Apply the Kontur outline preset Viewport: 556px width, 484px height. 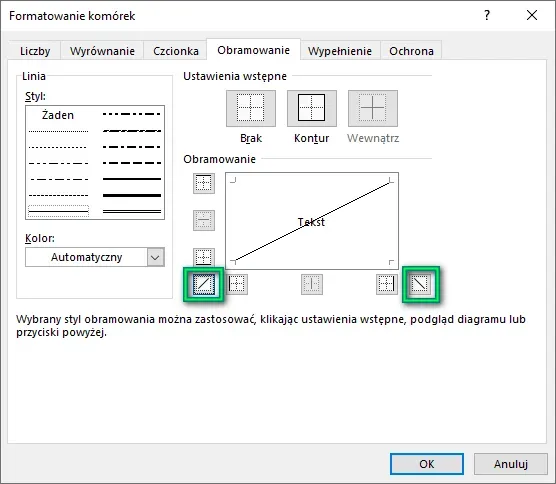click(x=312, y=108)
